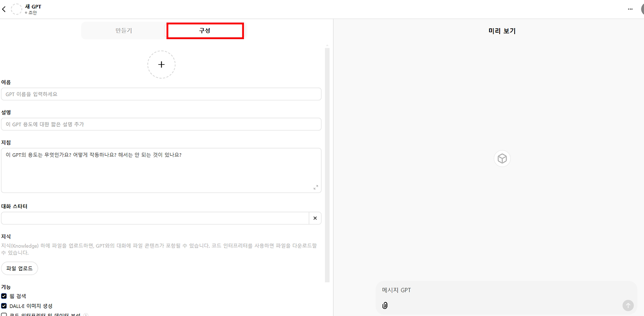This screenshot has width=644, height=316.
Task: Click the paperclip attachment icon in preview chat
Action: click(x=385, y=305)
